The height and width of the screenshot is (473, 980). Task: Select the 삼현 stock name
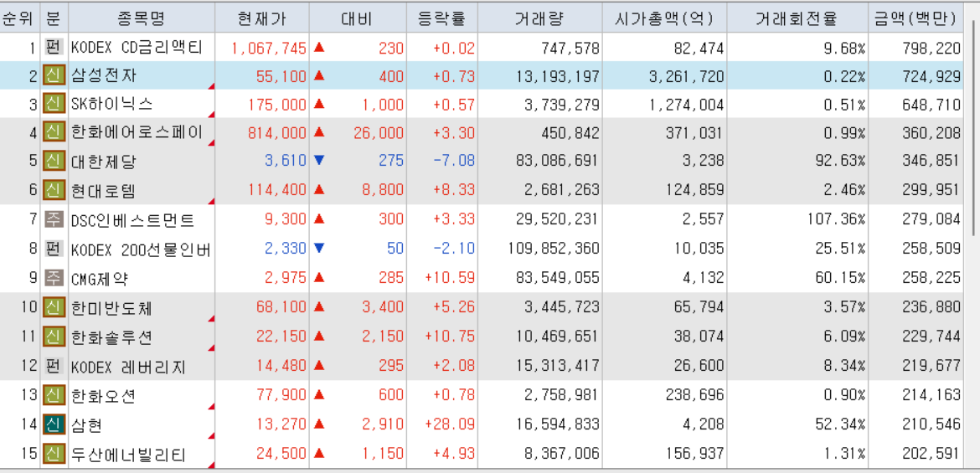[x=87, y=425]
